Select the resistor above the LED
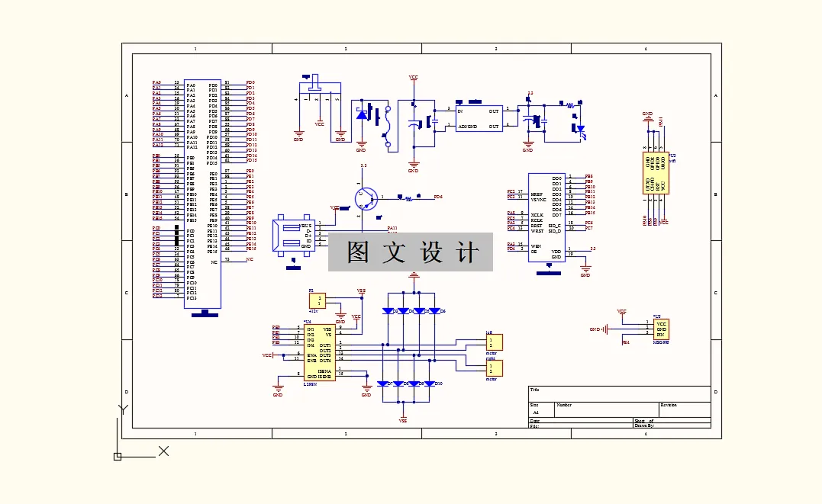Image resolution: width=822 pixels, height=504 pixels. pyautogui.click(x=570, y=106)
